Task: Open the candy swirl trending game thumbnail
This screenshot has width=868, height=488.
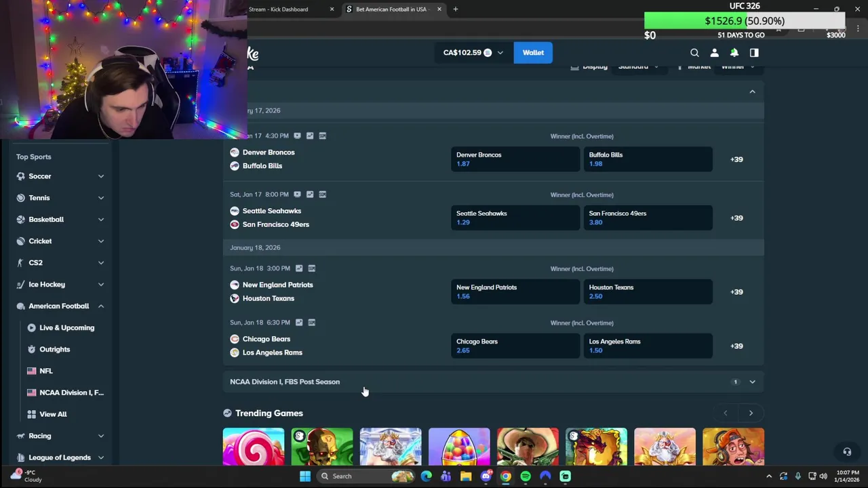Action: coord(254,447)
